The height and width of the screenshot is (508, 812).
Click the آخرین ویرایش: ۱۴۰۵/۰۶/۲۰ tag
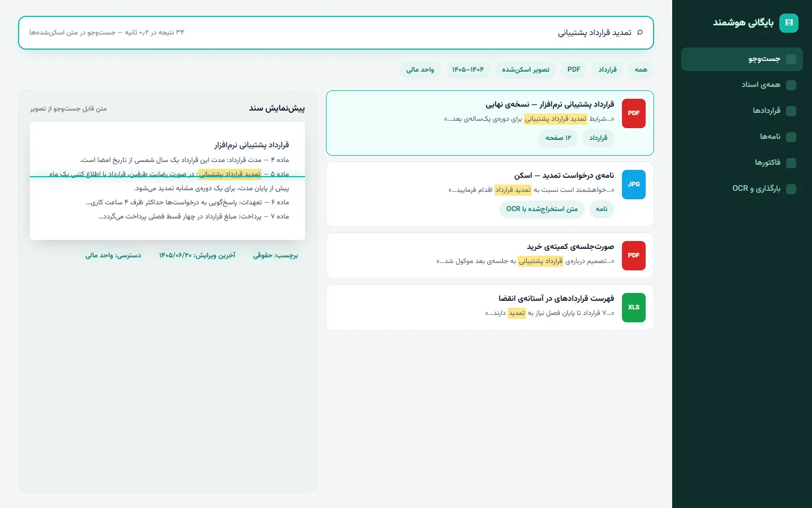(x=197, y=256)
